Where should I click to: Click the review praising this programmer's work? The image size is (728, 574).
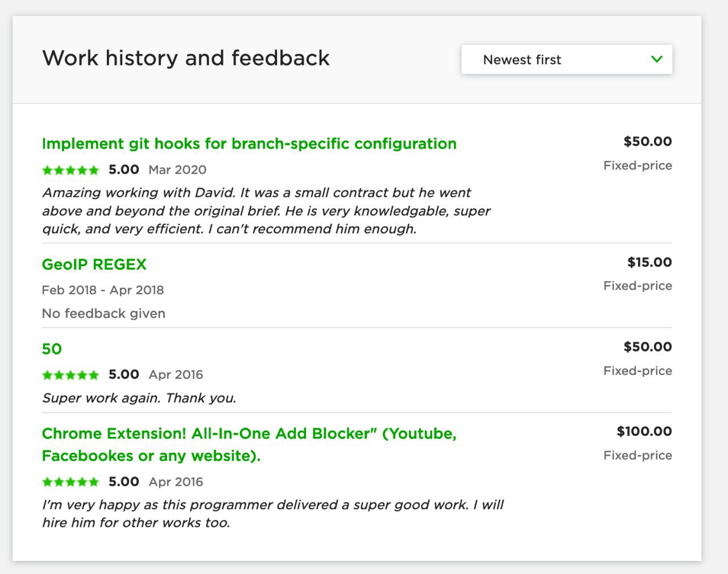(x=273, y=514)
